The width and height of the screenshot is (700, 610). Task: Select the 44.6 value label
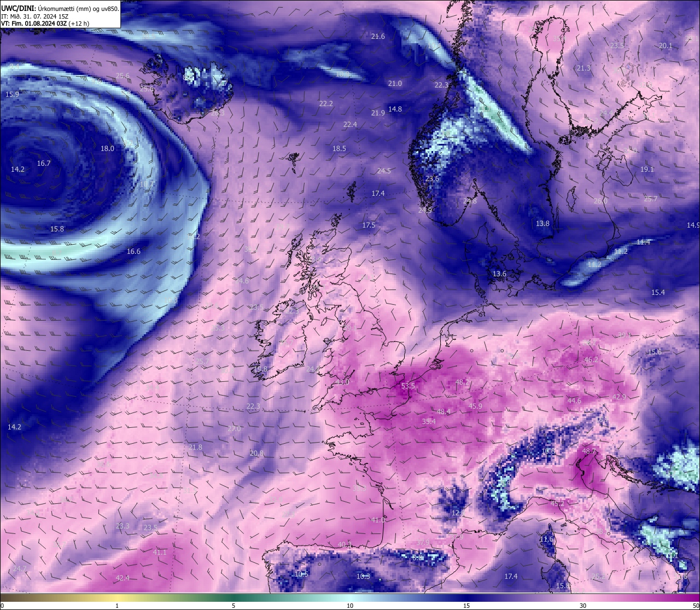(x=574, y=401)
